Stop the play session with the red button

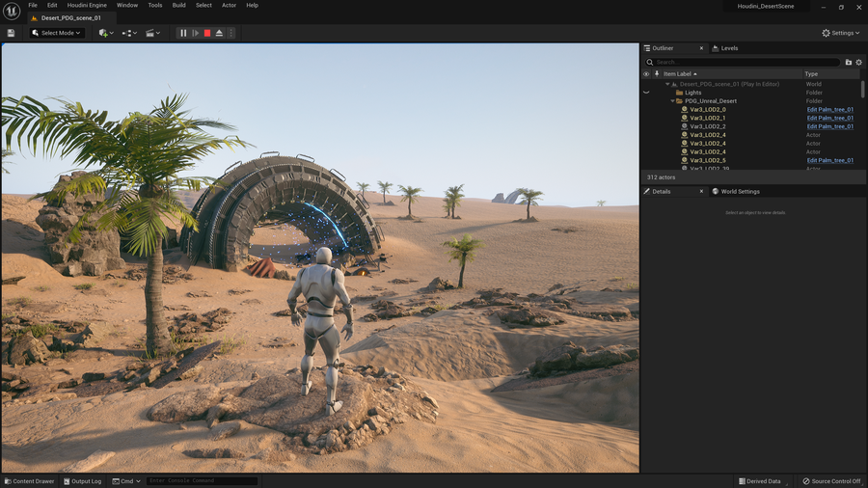207,33
